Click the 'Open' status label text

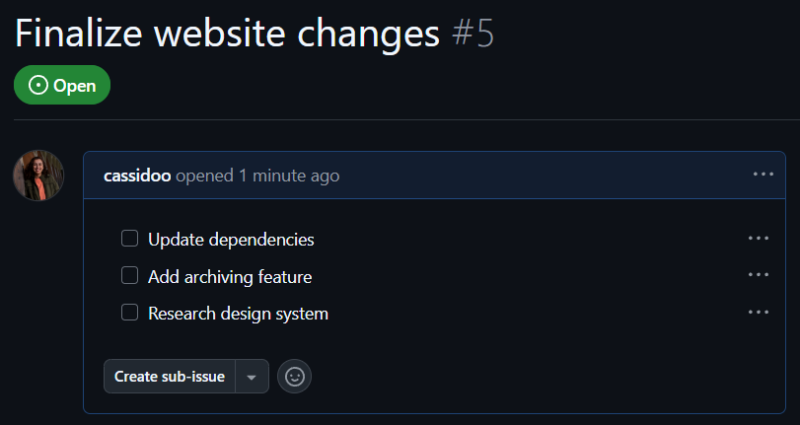pyautogui.click(x=75, y=86)
